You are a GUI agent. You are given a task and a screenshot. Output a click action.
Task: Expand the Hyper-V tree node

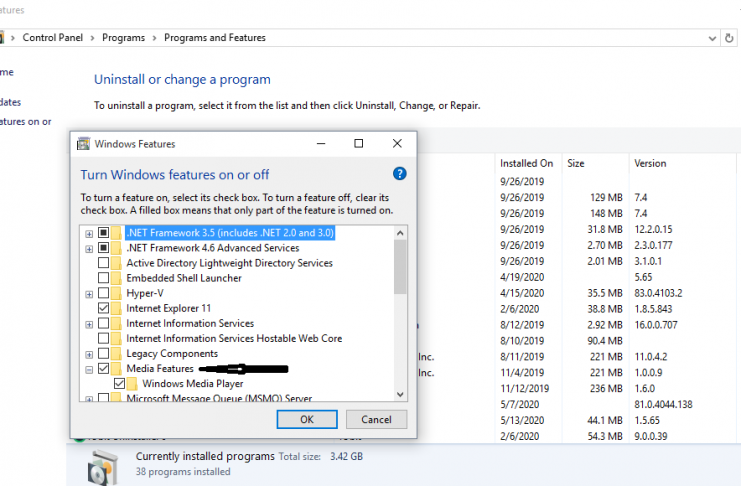(x=89, y=294)
